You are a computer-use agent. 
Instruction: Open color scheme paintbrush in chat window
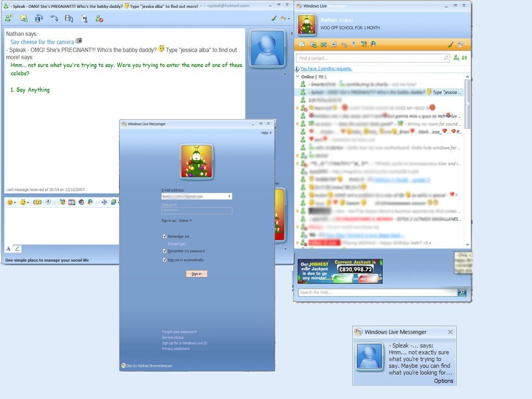(x=274, y=18)
